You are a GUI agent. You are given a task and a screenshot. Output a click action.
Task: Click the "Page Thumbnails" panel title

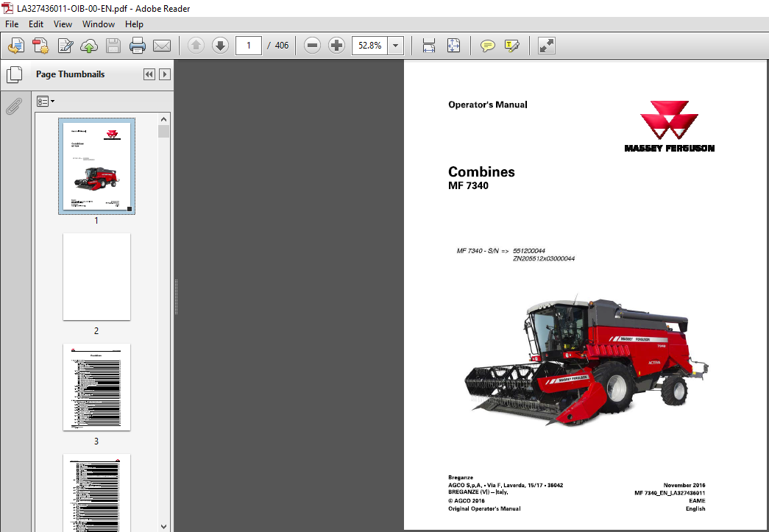(x=70, y=74)
